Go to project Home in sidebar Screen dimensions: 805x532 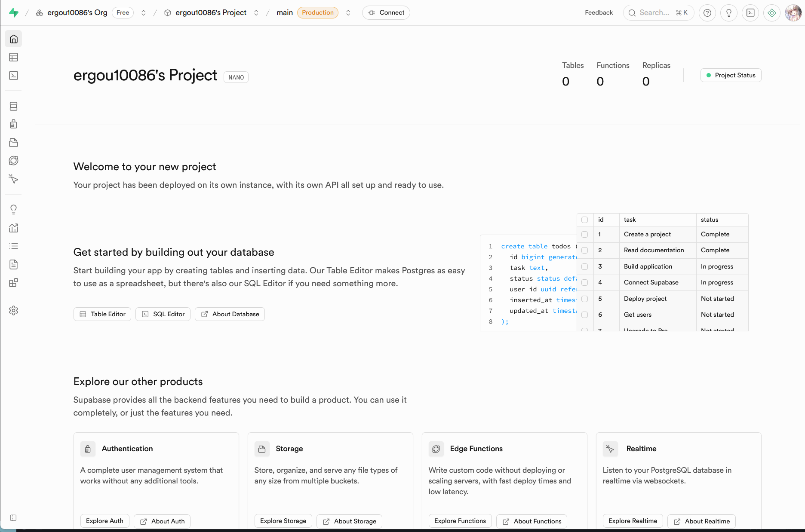(13, 39)
